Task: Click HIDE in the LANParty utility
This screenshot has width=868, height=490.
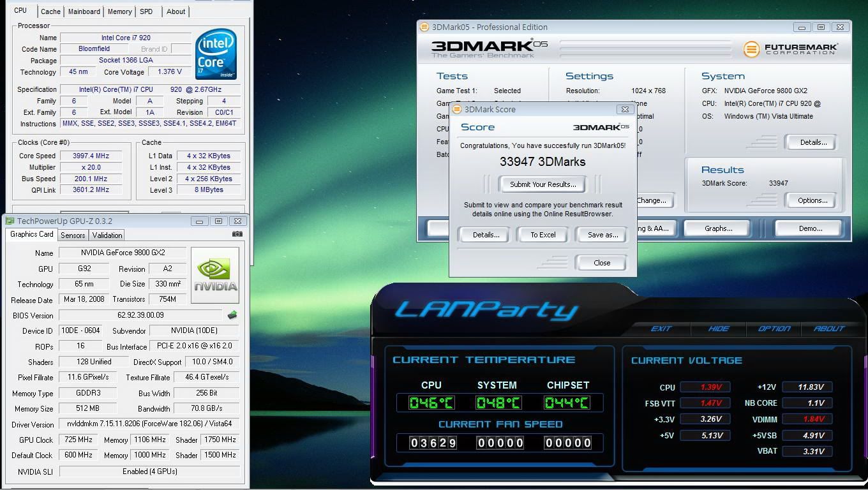Action: pos(719,329)
